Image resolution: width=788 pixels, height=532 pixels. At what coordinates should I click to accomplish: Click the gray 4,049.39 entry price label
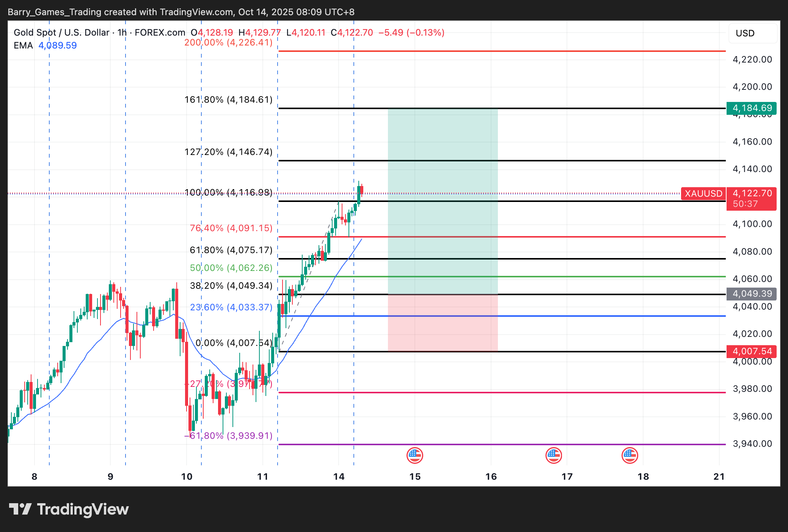coord(752,294)
